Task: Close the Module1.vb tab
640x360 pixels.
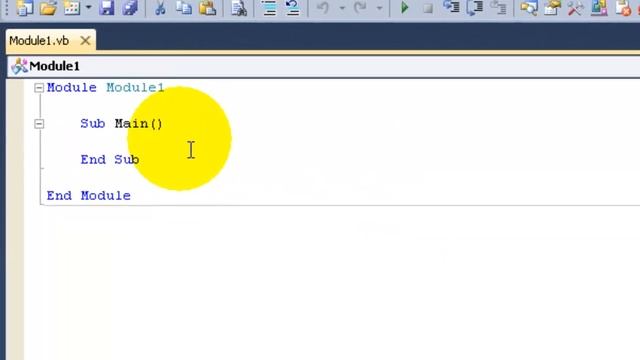Action: pos(85,41)
